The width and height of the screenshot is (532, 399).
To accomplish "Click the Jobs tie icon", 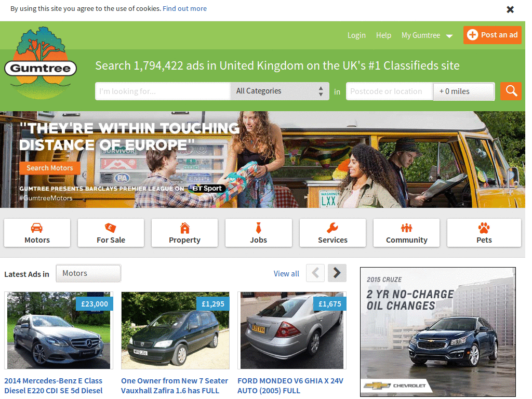I will [x=259, y=228].
